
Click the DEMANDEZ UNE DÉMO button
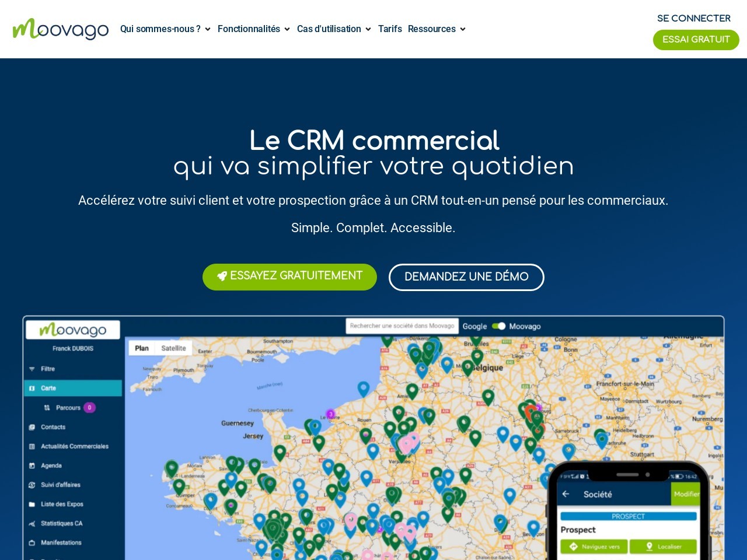pos(466,277)
